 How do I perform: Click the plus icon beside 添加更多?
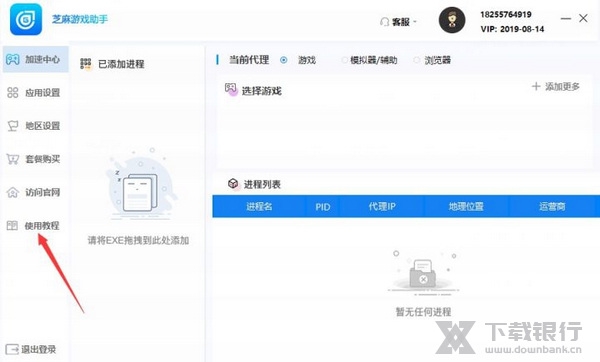pyautogui.click(x=536, y=86)
